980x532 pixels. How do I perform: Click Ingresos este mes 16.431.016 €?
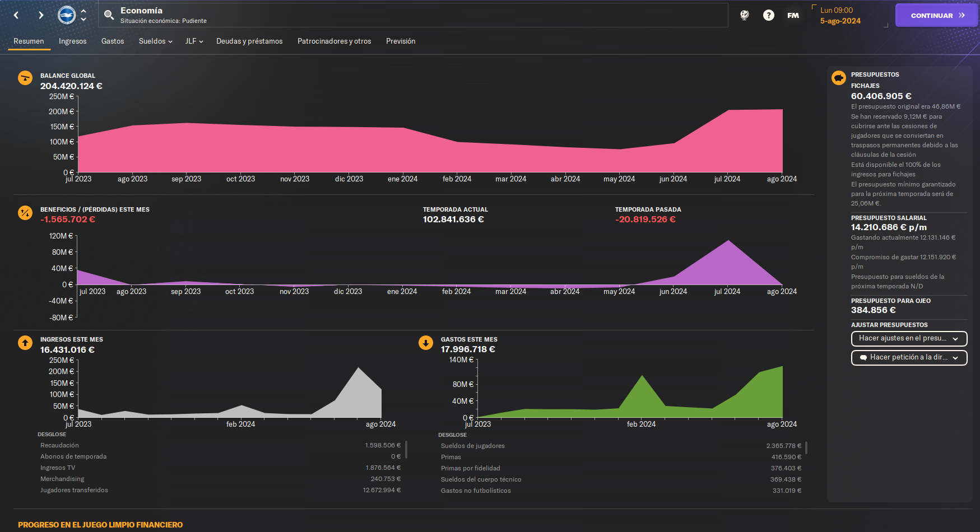pos(67,350)
